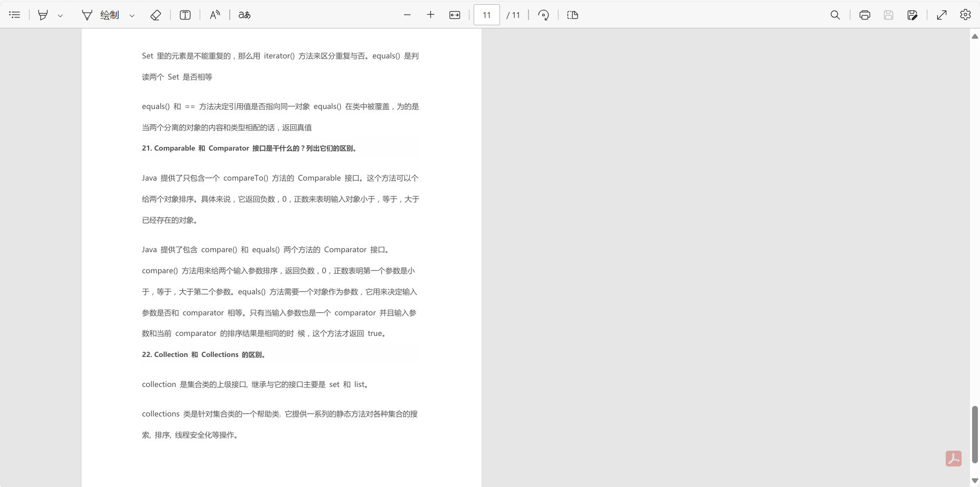Toggle fit to width view
The width and height of the screenshot is (980, 487).
tap(455, 15)
